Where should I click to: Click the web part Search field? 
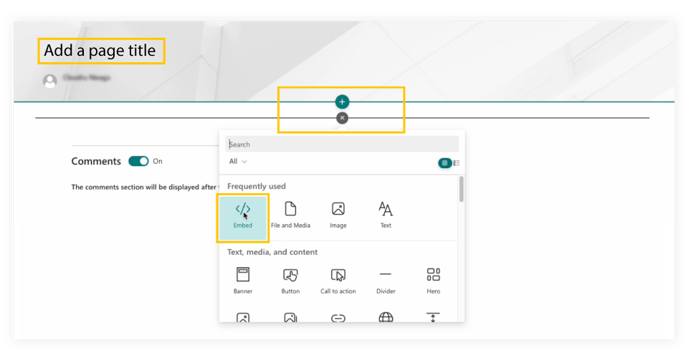coord(342,144)
